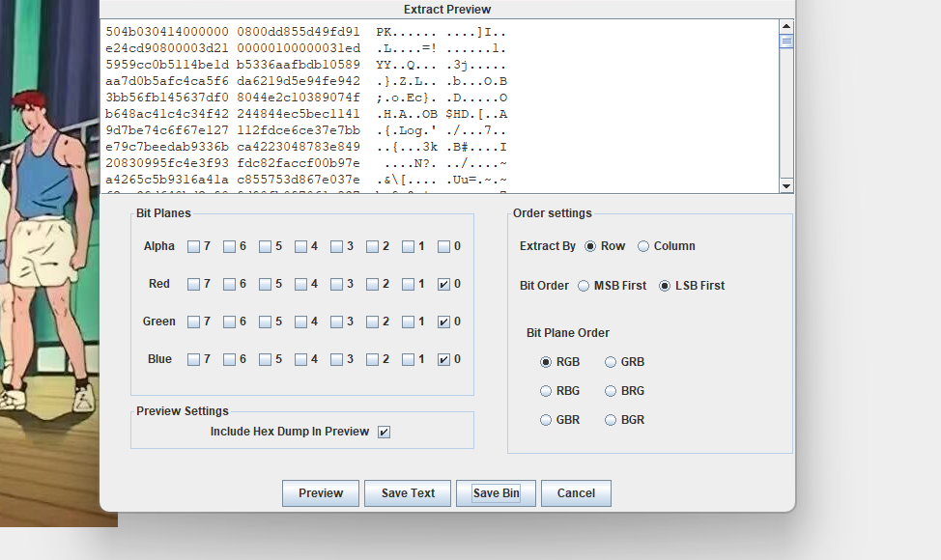Image resolution: width=941 pixels, height=560 pixels.
Task: Click hex line starting 504b030414000000
Action: pos(306,32)
